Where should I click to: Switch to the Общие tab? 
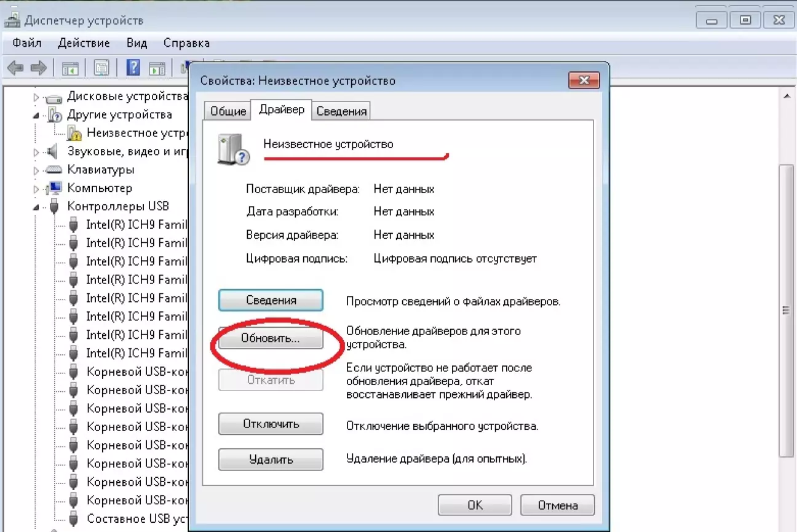pyautogui.click(x=228, y=111)
